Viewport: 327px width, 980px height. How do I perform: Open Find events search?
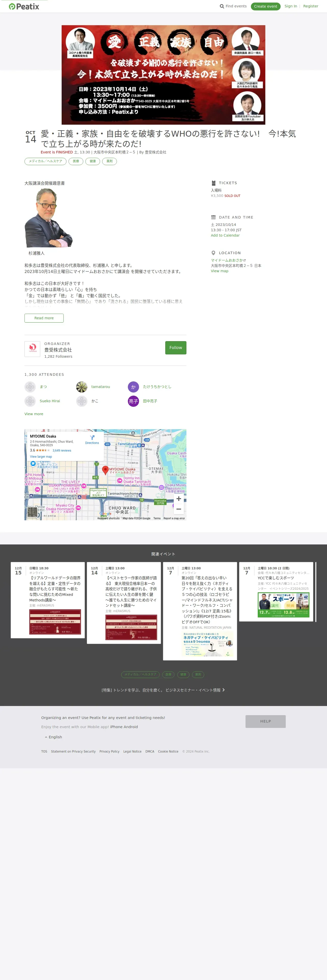[233, 6]
